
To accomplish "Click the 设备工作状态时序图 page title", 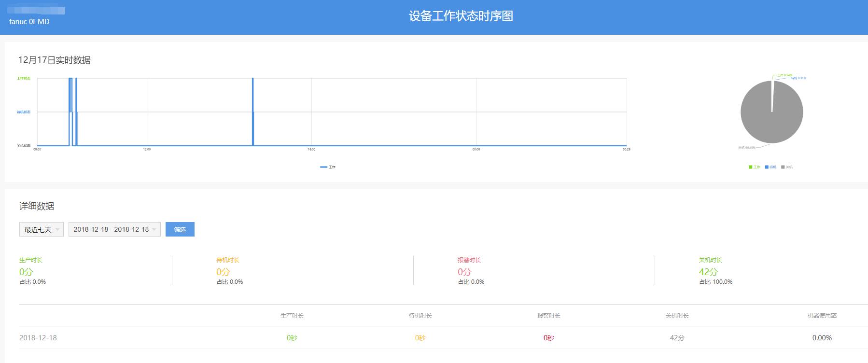I will (x=461, y=16).
